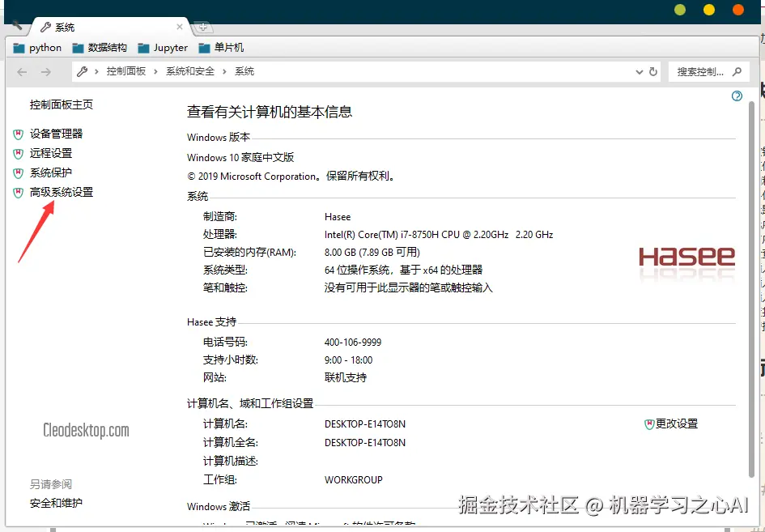This screenshot has height=532, width=765.
Task: Open 安全和维护 under 另请参阅
Action: (x=56, y=503)
